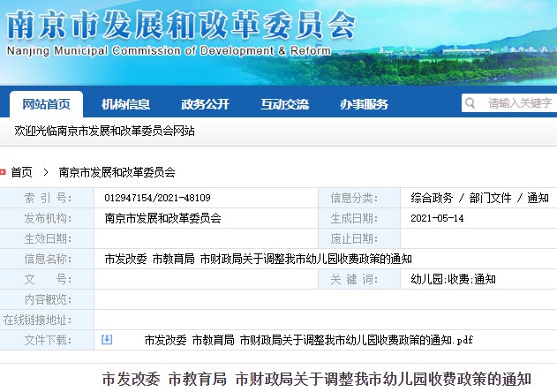Switch to the 机构信息 tab
This screenshot has height=392, width=557.
pos(125,104)
